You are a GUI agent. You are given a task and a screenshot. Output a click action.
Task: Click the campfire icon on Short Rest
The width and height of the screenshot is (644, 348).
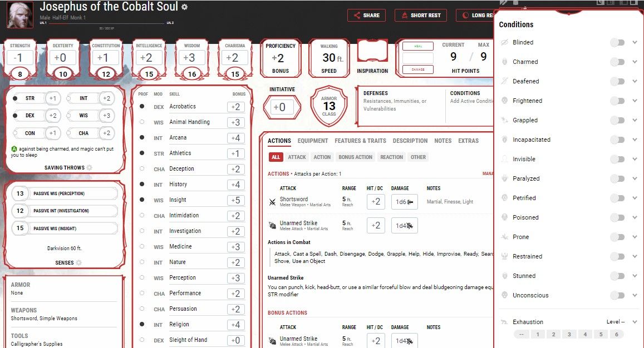[x=405, y=15]
